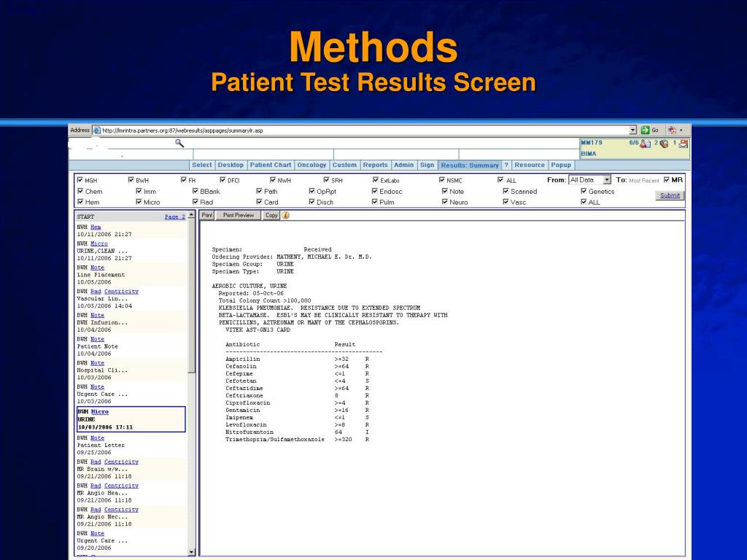
Task: Open Rad link for MR Brain w/w
Action: pos(96,462)
